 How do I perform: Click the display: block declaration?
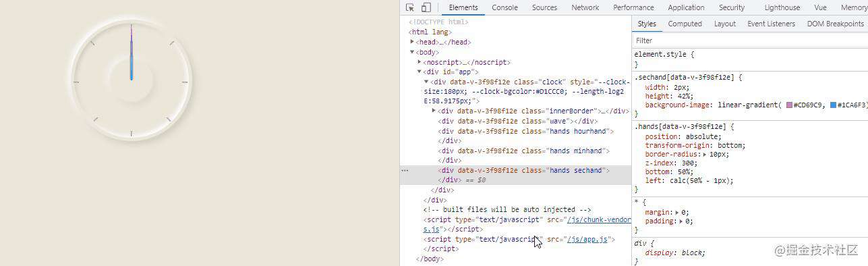click(675, 253)
